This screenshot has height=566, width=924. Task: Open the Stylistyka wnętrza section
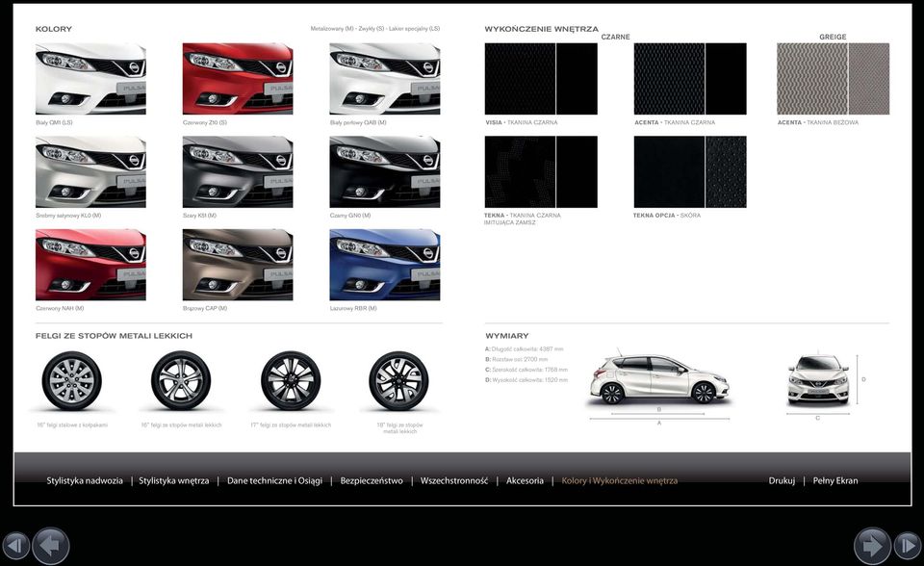click(174, 480)
